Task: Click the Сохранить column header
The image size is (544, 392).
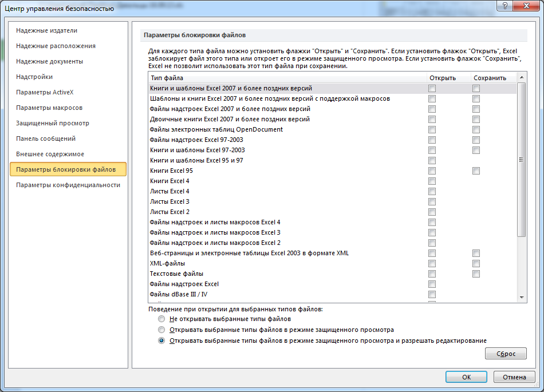Action: (x=494, y=78)
